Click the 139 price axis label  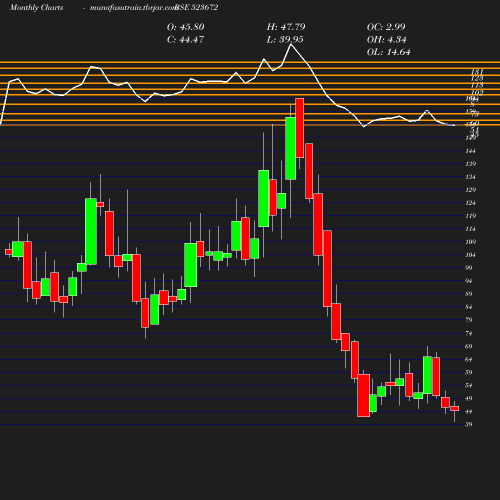point(470,164)
